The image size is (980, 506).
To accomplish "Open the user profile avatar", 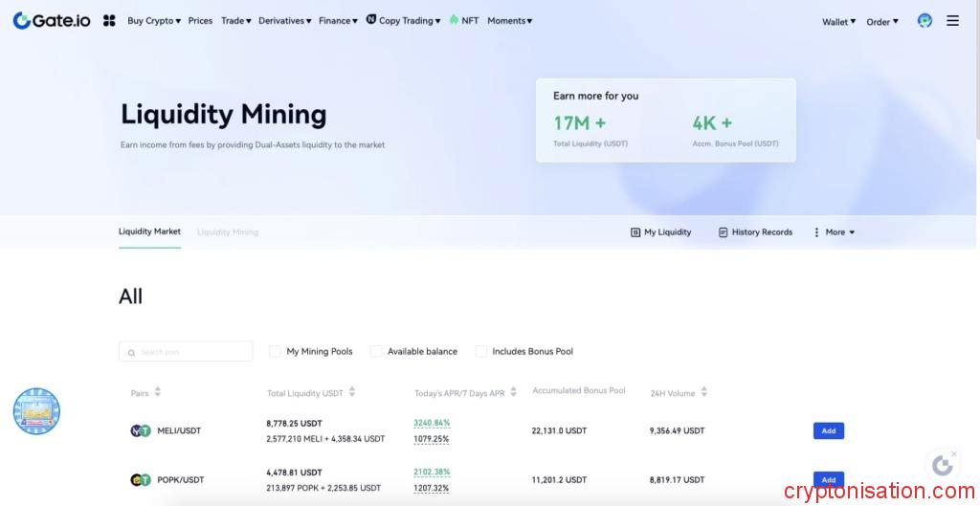I will click(x=925, y=21).
